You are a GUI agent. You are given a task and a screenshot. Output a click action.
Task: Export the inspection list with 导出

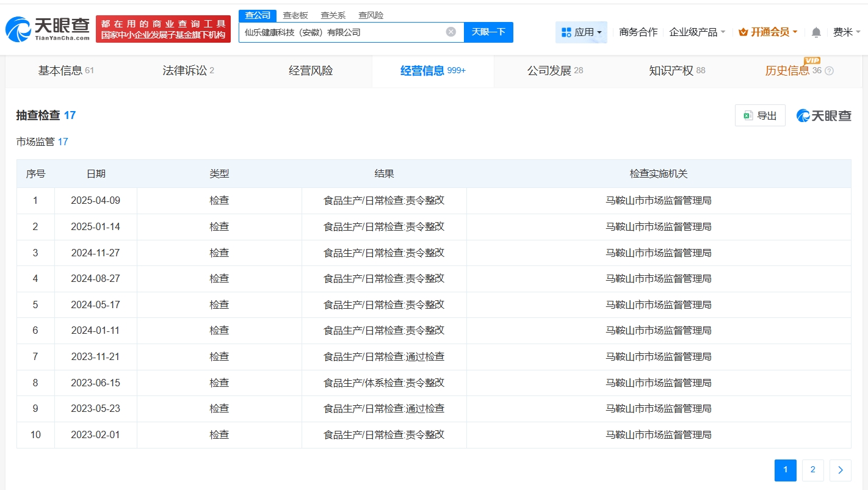pyautogui.click(x=760, y=115)
